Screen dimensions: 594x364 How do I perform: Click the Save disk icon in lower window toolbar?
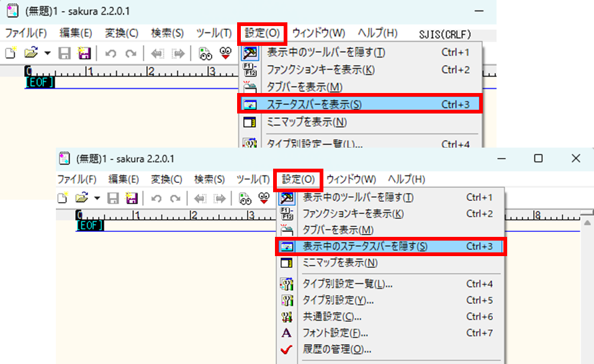click(113, 198)
